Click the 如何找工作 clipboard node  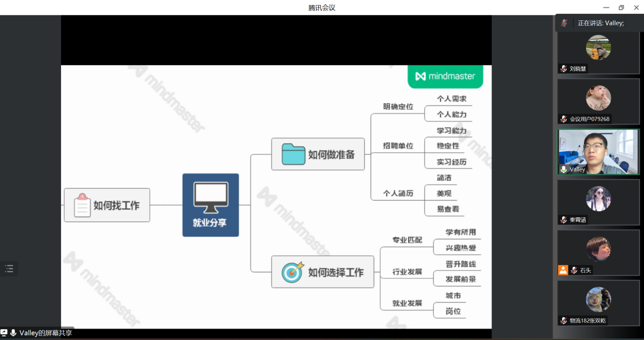[107, 205]
